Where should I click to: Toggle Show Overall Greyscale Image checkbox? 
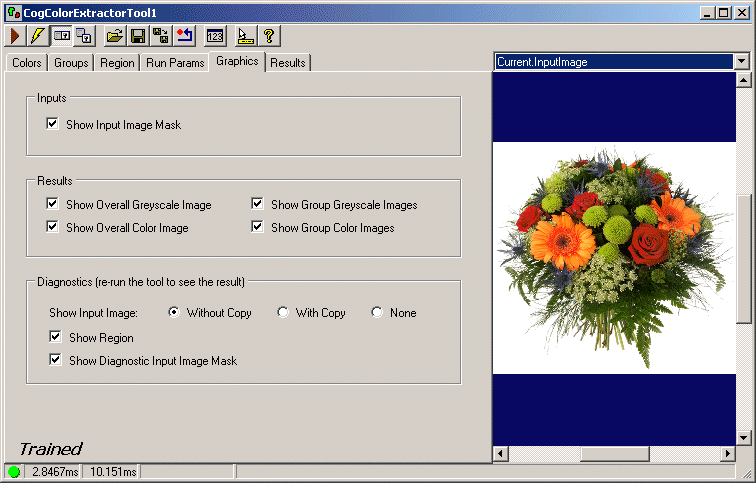point(52,204)
